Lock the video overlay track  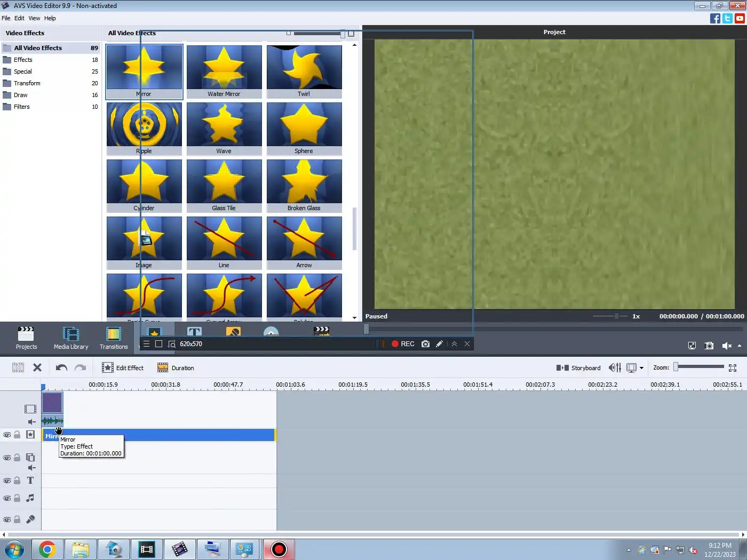[17, 458]
